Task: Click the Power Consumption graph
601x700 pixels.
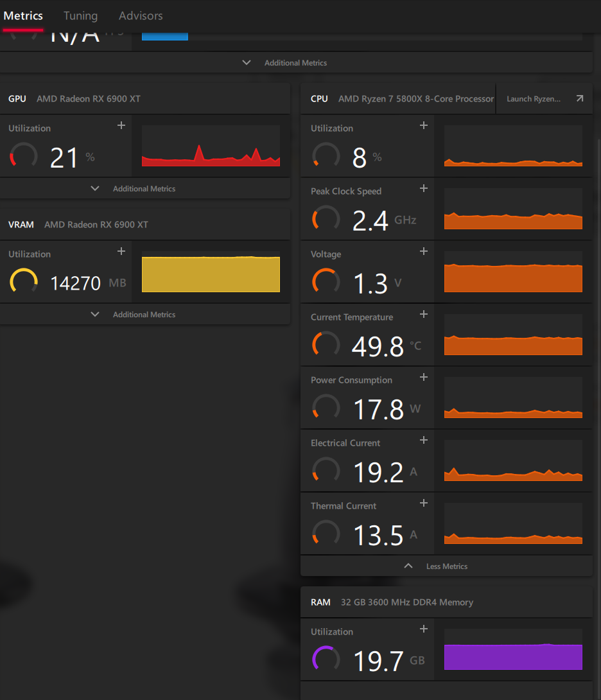Action: pos(513,398)
